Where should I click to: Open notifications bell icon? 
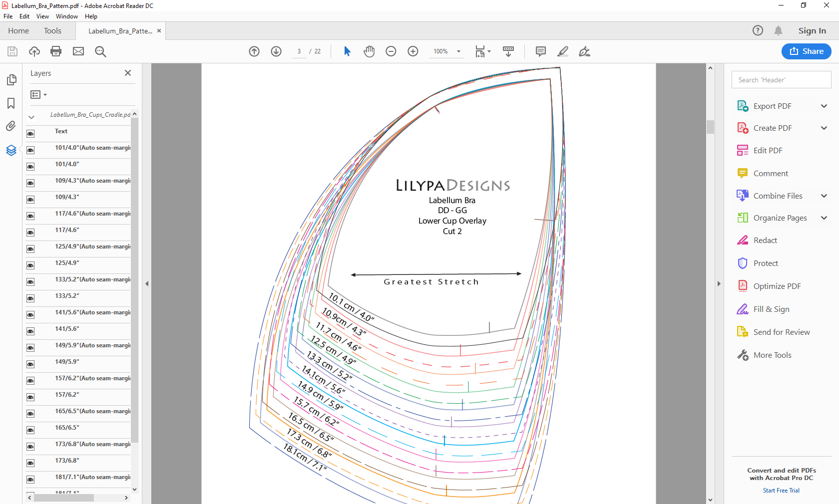coord(778,30)
